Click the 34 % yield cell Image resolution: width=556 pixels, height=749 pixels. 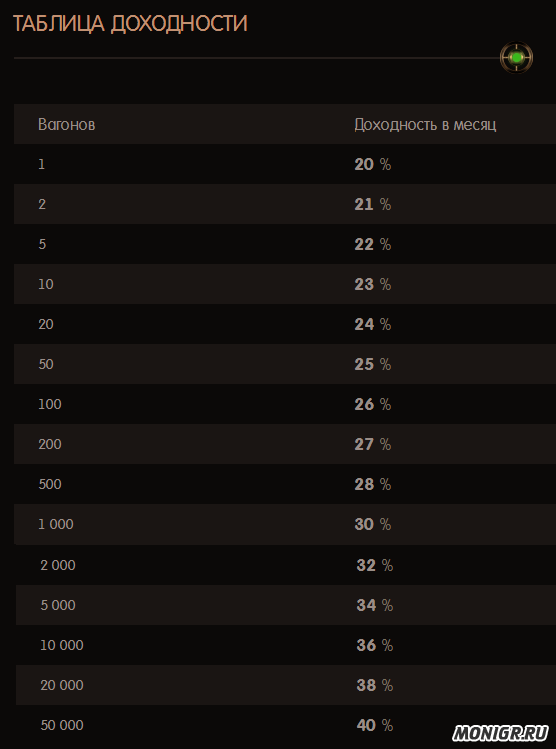[x=374, y=605]
